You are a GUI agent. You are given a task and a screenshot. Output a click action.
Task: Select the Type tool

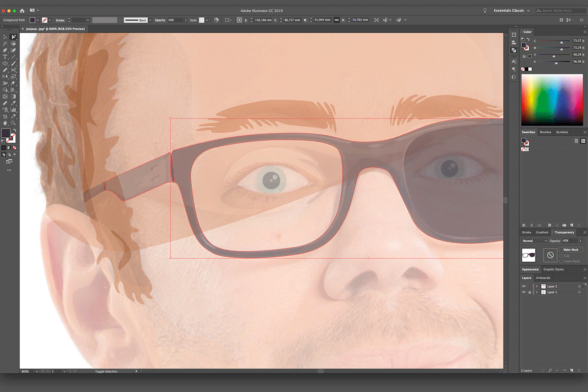coord(5,57)
